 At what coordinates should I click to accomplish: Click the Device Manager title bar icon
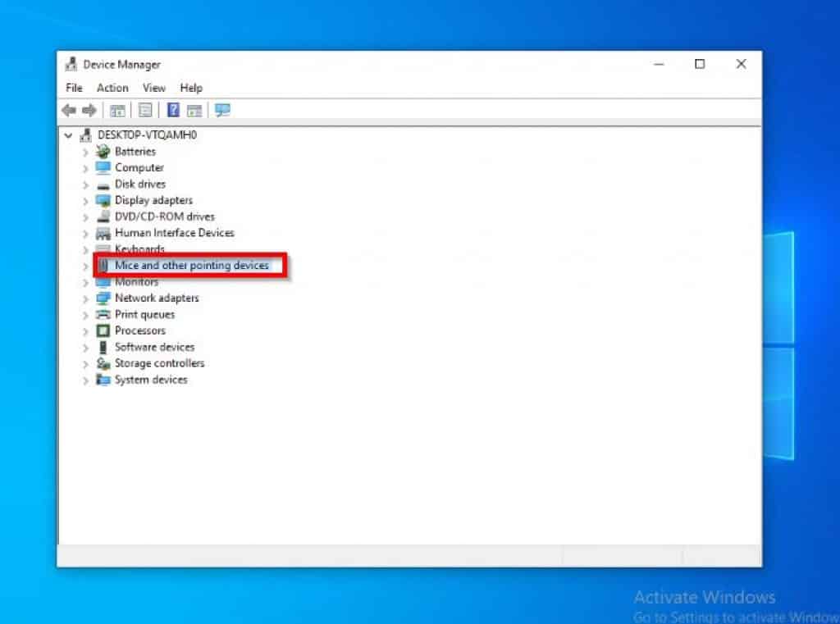(x=71, y=64)
